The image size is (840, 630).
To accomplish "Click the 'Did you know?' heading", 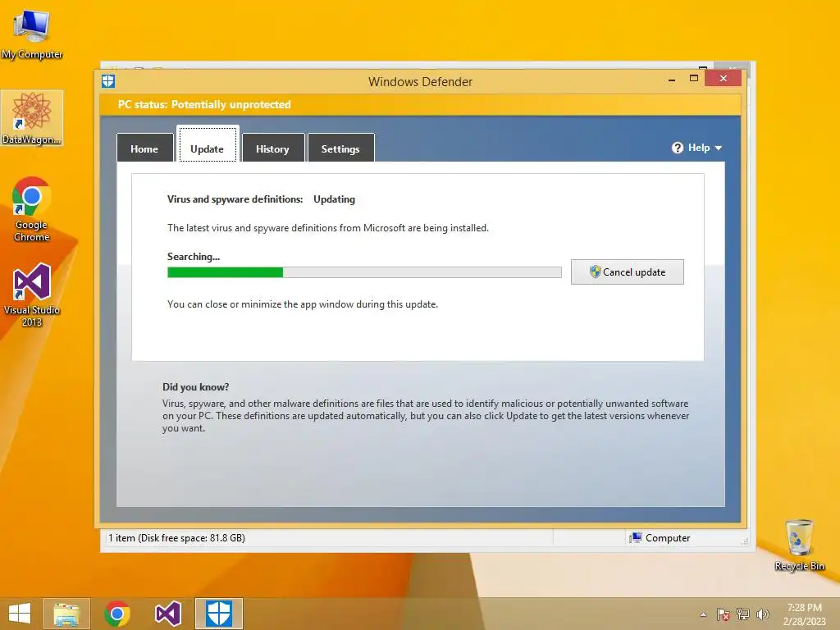I will [x=195, y=387].
